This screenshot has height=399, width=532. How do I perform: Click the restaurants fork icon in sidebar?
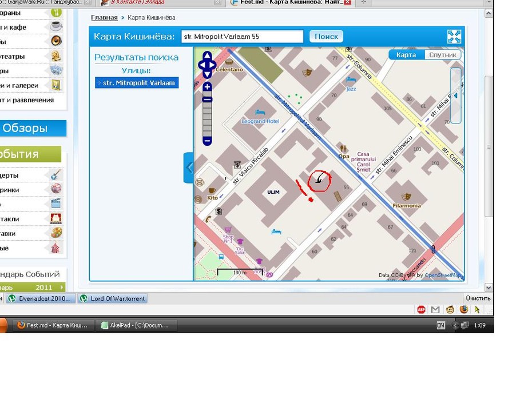[x=56, y=13]
